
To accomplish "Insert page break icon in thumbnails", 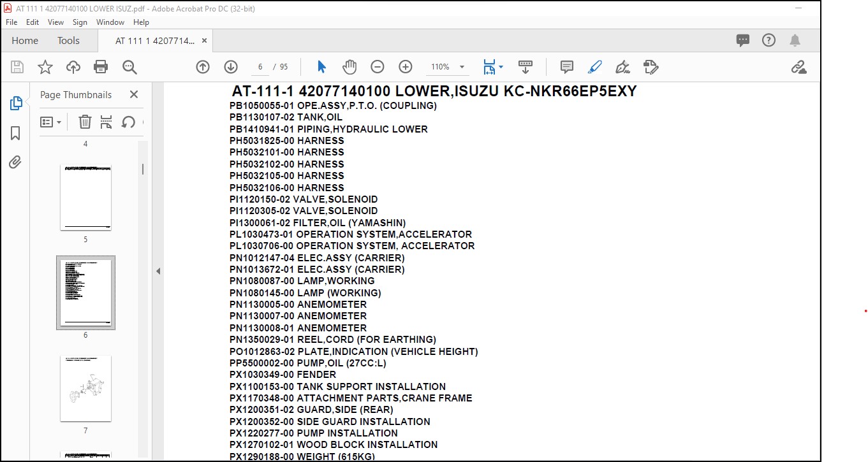I will coord(107,122).
